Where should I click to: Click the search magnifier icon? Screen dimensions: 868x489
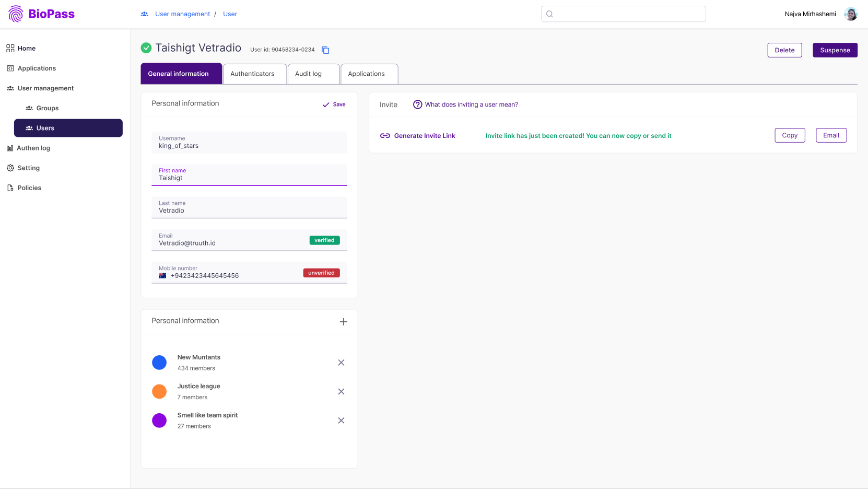tap(549, 14)
